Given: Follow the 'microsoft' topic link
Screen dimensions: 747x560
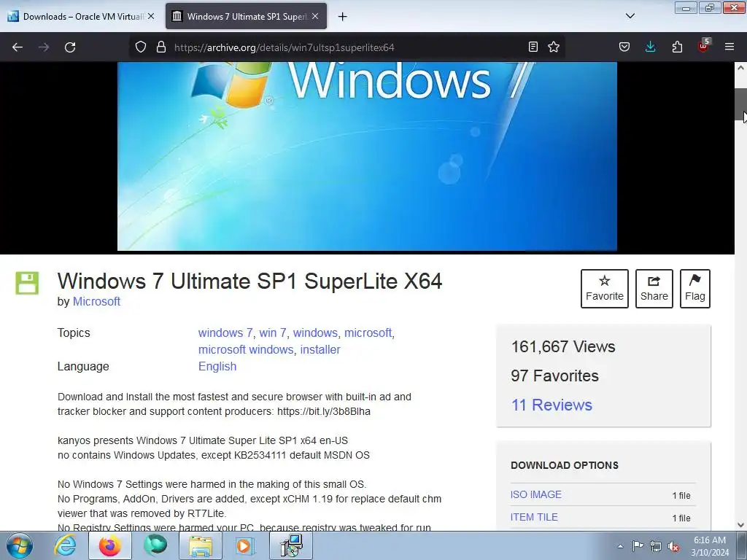Looking at the screenshot, I should tap(368, 332).
